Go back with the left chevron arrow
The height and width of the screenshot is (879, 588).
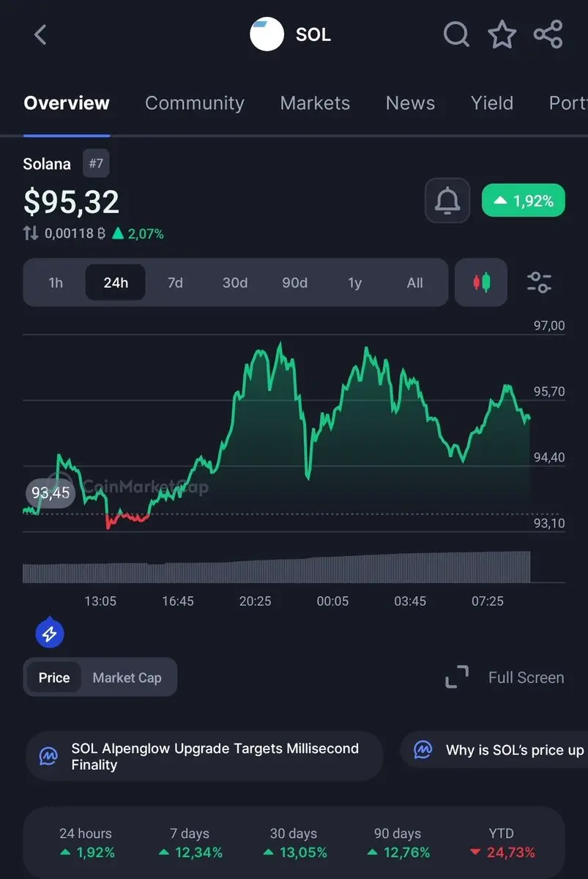40,34
